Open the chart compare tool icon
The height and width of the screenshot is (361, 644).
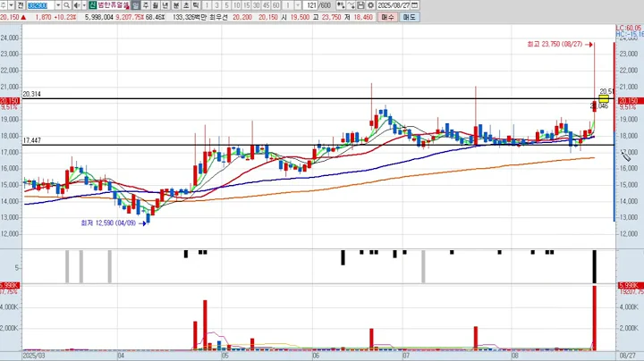pos(341,5)
